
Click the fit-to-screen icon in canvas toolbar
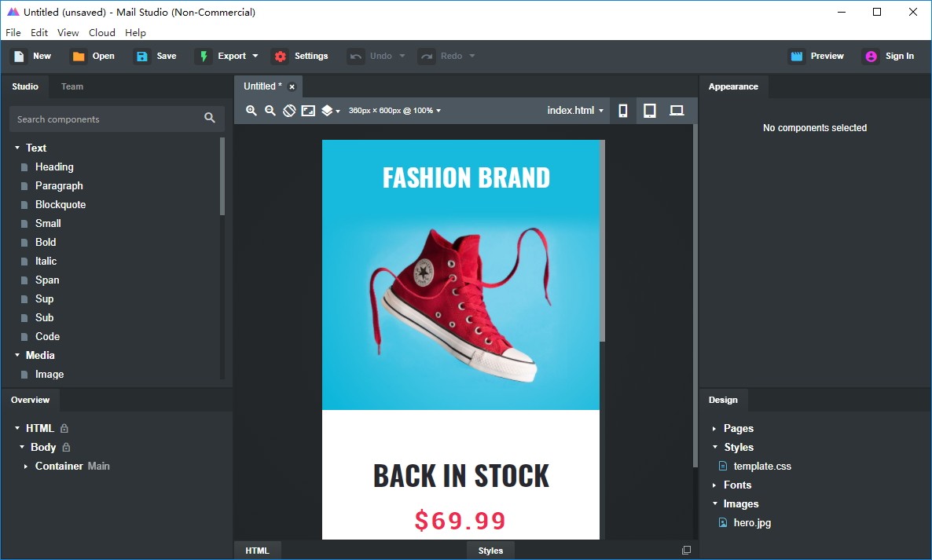[308, 111]
